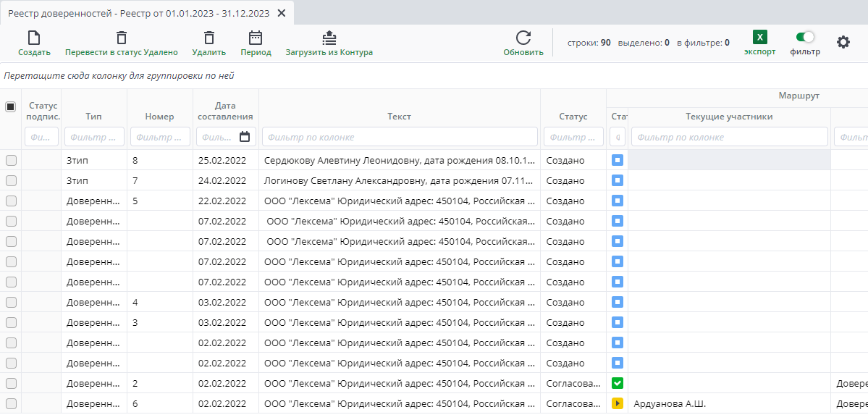Click the Удалить trash icon
This screenshot has width=868, height=420.
pos(208,38)
